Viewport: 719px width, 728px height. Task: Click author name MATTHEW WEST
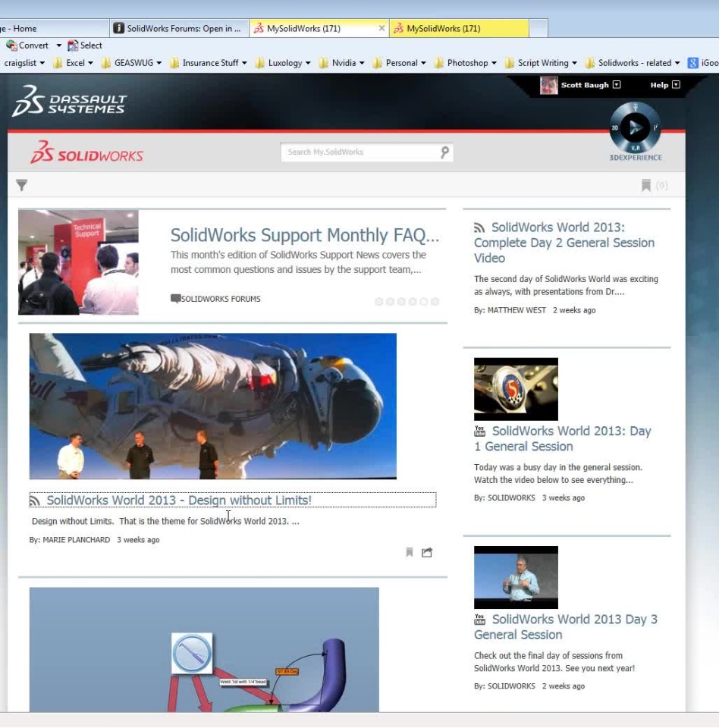click(x=516, y=310)
